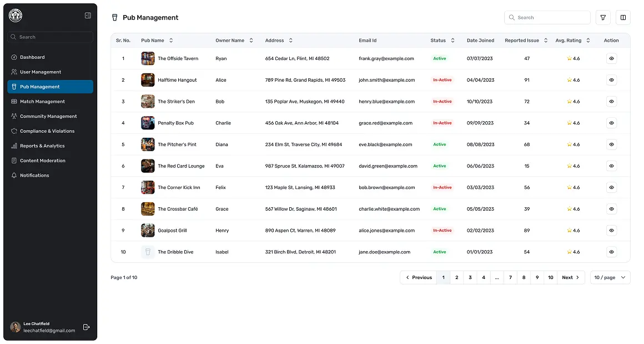Click the app logo in sidebar
The height and width of the screenshot is (344, 644).
16,16
